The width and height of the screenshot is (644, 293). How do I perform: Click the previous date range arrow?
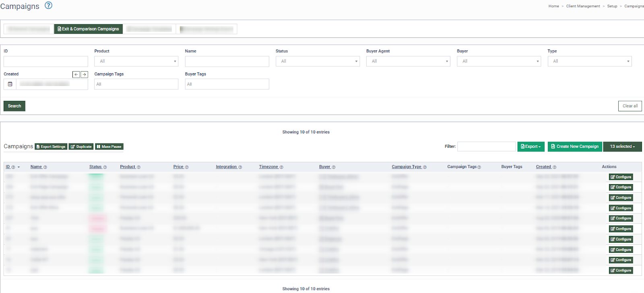pos(76,74)
